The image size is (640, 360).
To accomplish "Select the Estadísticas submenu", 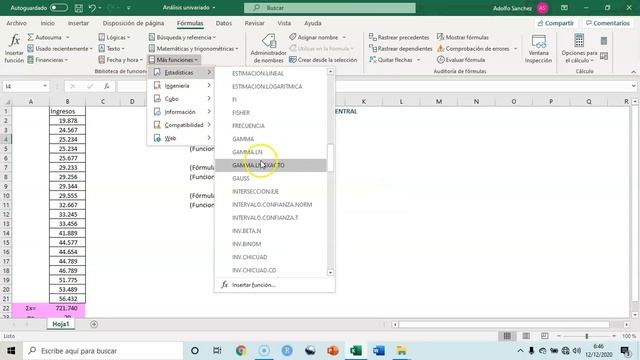I will 182,72.
